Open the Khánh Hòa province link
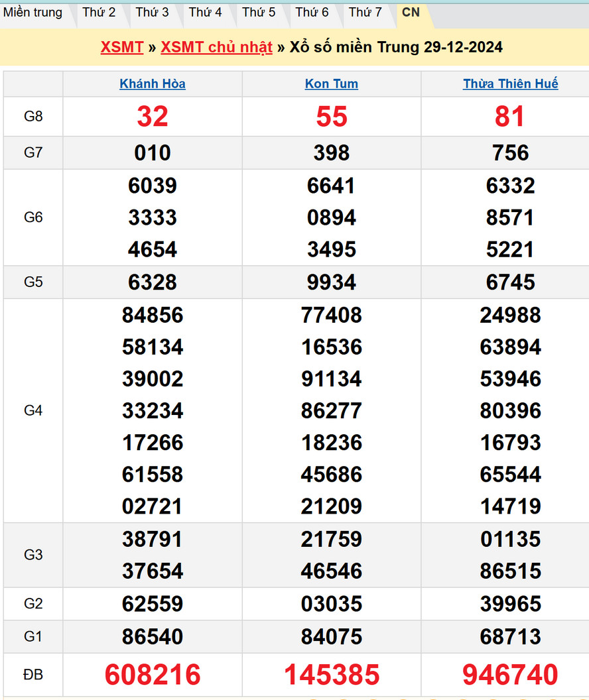Viewport: 589px width, 700px height. point(153,84)
